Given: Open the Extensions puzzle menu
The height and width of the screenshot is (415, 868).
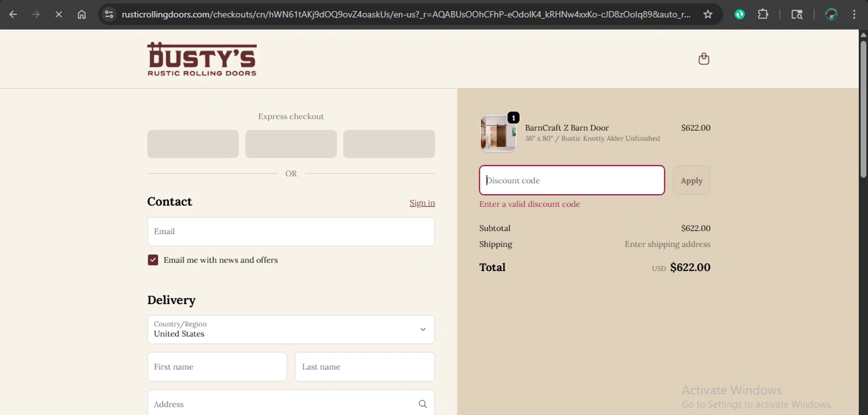Looking at the screenshot, I should [763, 14].
